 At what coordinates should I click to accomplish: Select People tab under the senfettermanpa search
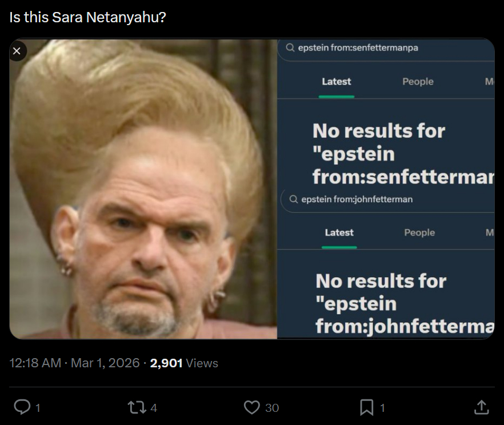(418, 82)
